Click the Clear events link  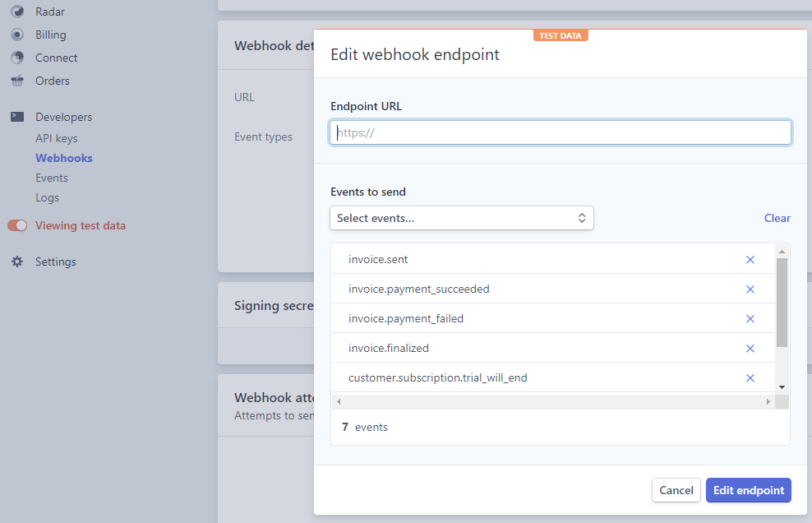777,218
